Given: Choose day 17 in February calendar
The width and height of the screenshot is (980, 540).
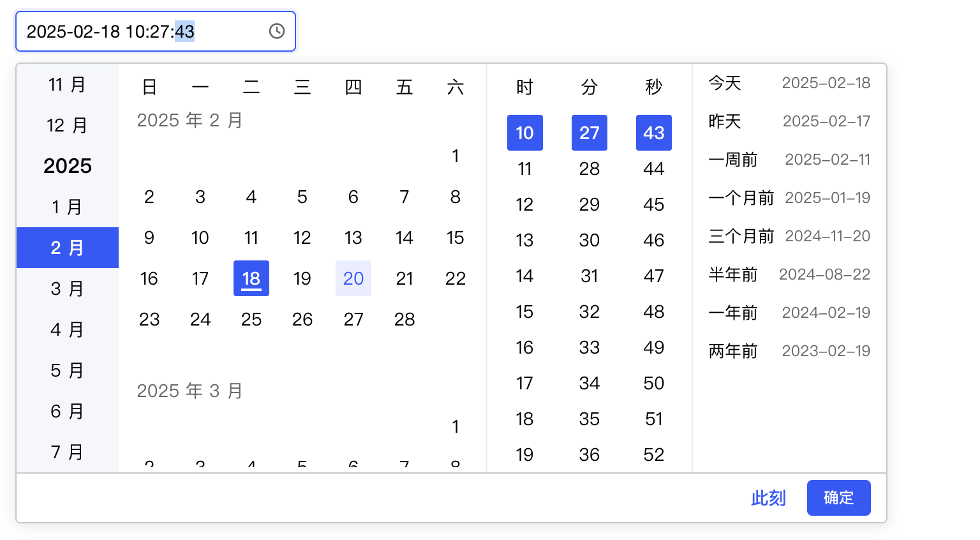Looking at the screenshot, I should (200, 278).
